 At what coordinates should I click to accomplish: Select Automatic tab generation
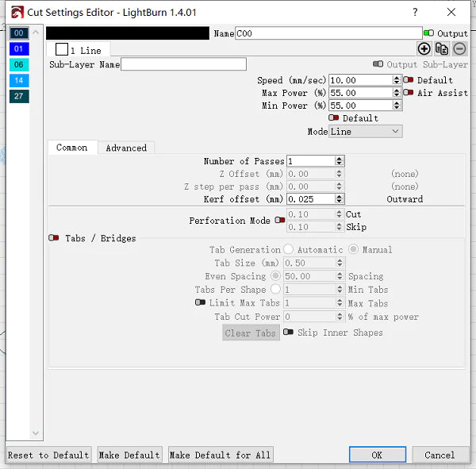tap(289, 249)
